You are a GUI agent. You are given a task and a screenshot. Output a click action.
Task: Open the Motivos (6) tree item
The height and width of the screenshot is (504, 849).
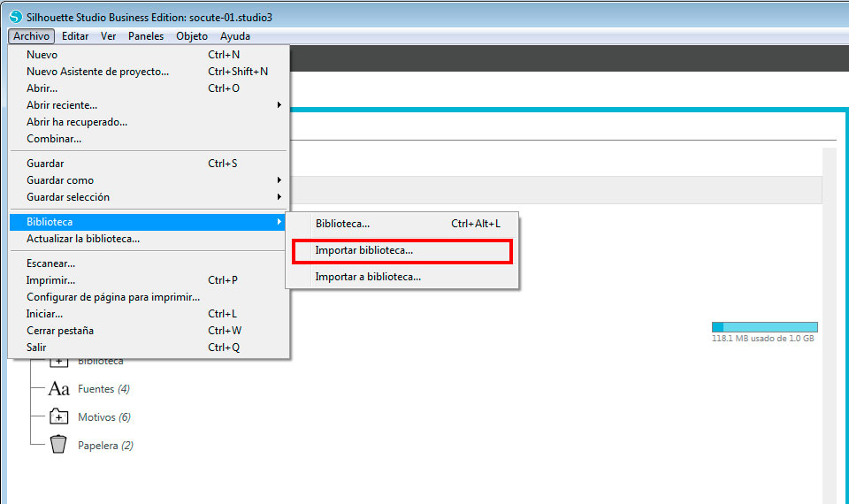pos(104,417)
